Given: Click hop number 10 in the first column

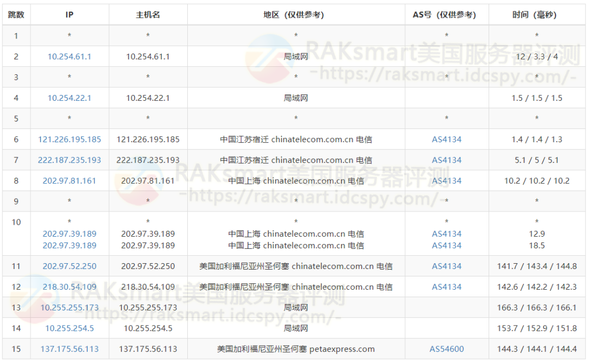Looking at the screenshot, I should (x=16, y=222).
